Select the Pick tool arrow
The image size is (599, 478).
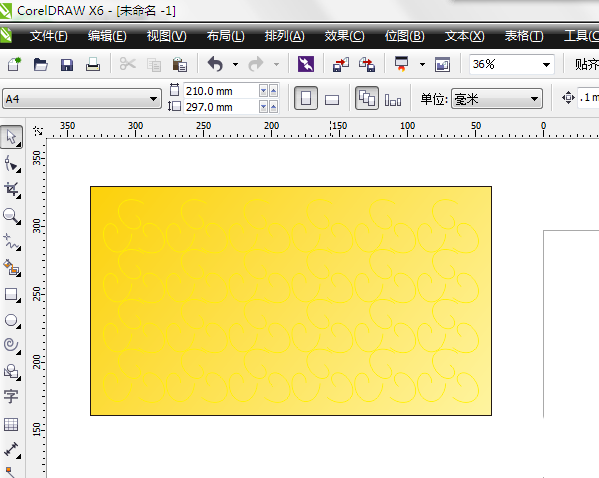12,137
